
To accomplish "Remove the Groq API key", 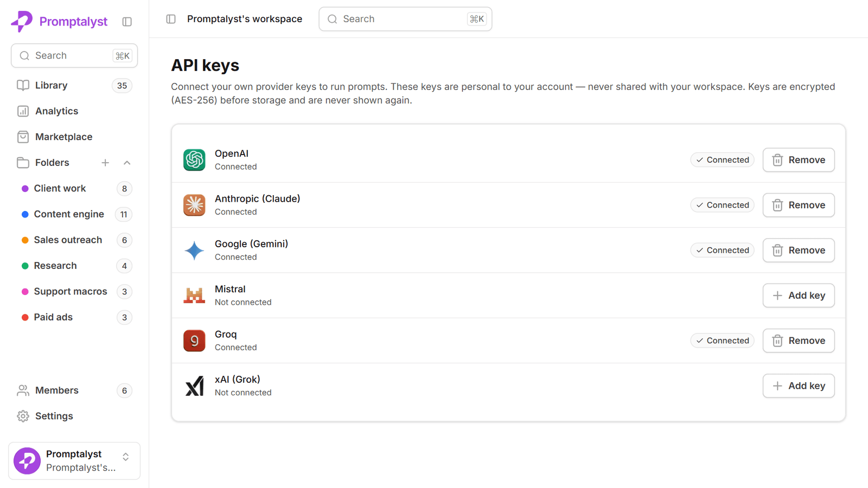I will tap(799, 341).
